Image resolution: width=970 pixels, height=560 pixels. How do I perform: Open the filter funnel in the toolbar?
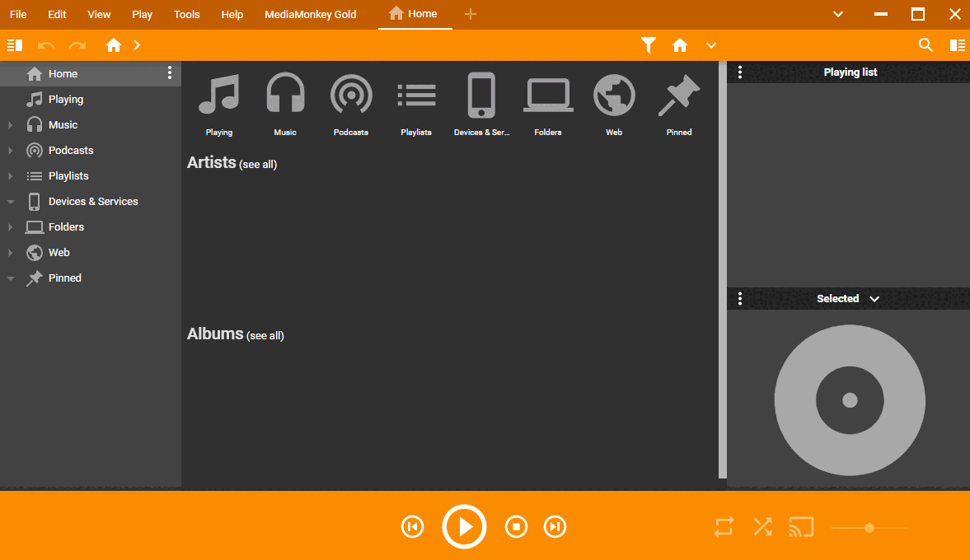point(649,45)
